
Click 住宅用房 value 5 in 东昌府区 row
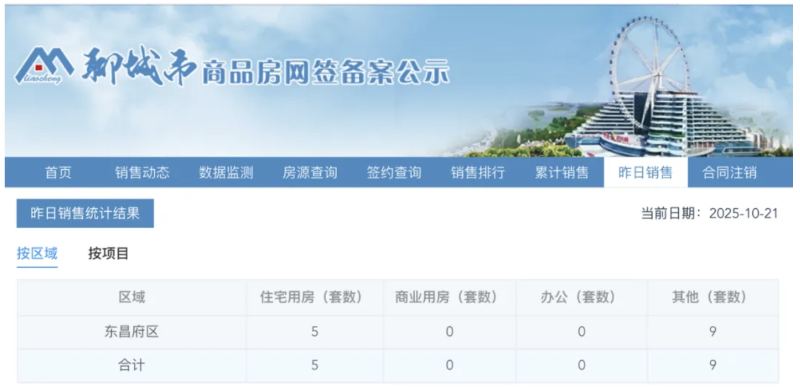315,332
